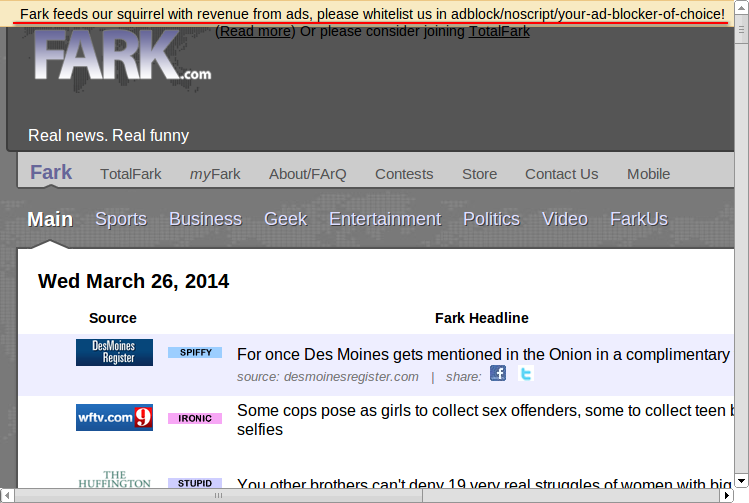Open the About/FArQ menu item

[307, 174]
